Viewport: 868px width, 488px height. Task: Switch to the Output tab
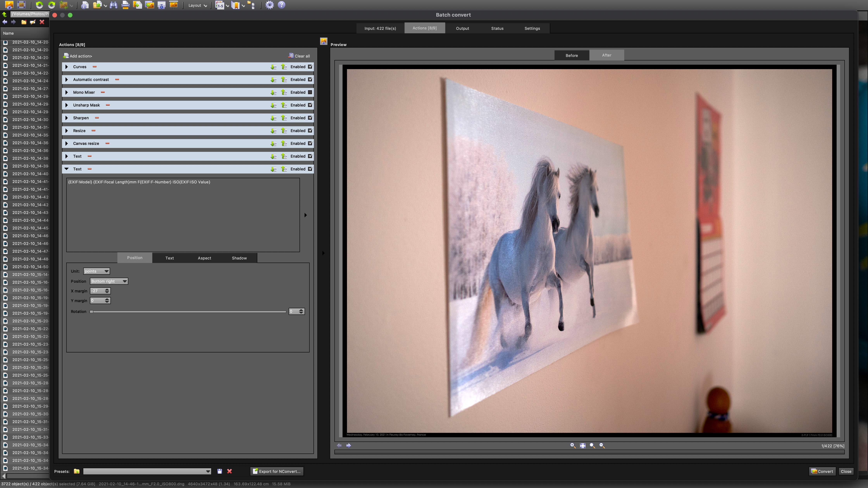click(x=462, y=28)
